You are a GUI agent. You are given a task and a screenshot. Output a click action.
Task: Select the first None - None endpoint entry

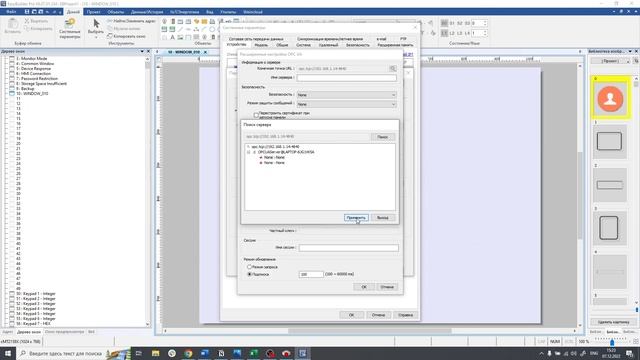274,157
